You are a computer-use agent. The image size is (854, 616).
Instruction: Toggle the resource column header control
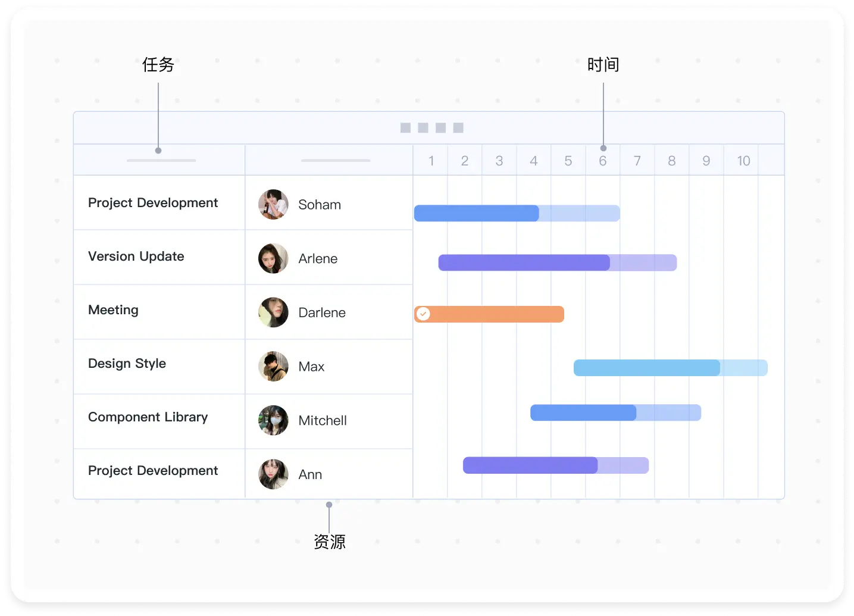(336, 160)
